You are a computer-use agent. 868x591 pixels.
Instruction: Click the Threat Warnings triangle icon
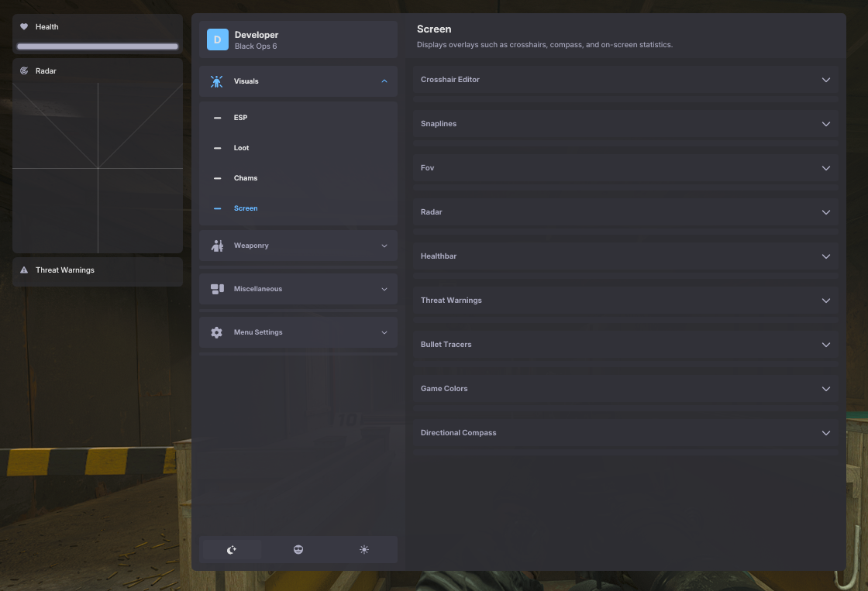(x=24, y=270)
